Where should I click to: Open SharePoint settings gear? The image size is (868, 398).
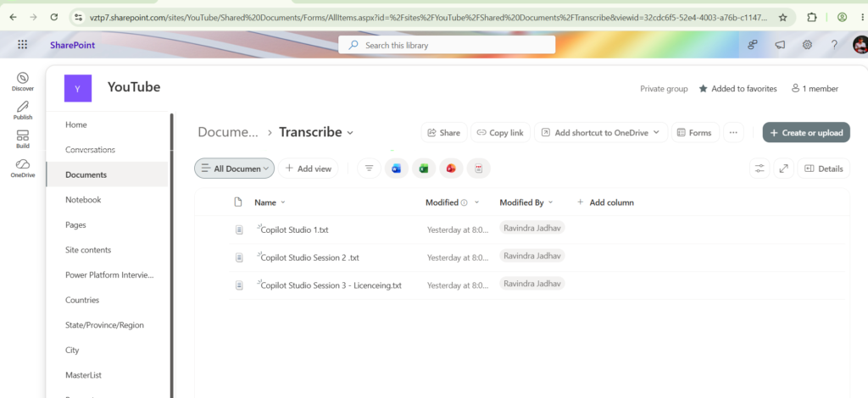point(808,45)
